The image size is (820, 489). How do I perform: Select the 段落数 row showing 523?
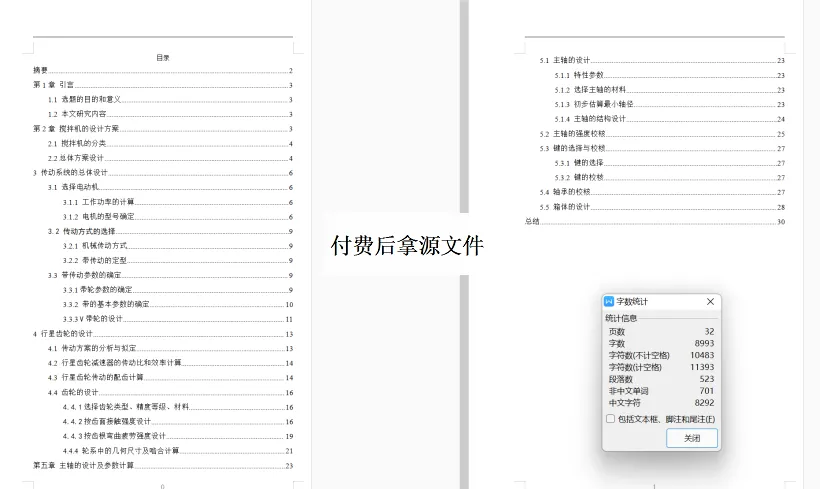(x=662, y=379)
